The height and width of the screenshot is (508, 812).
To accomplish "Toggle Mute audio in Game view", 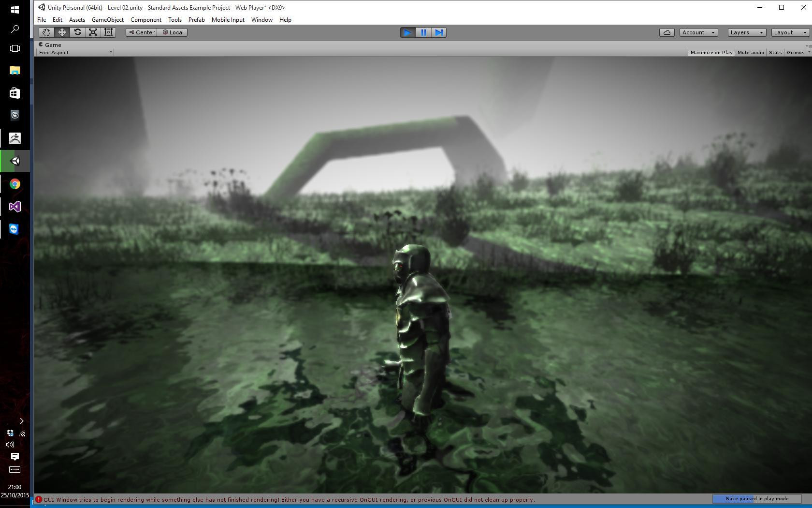I will coord(751,52).
